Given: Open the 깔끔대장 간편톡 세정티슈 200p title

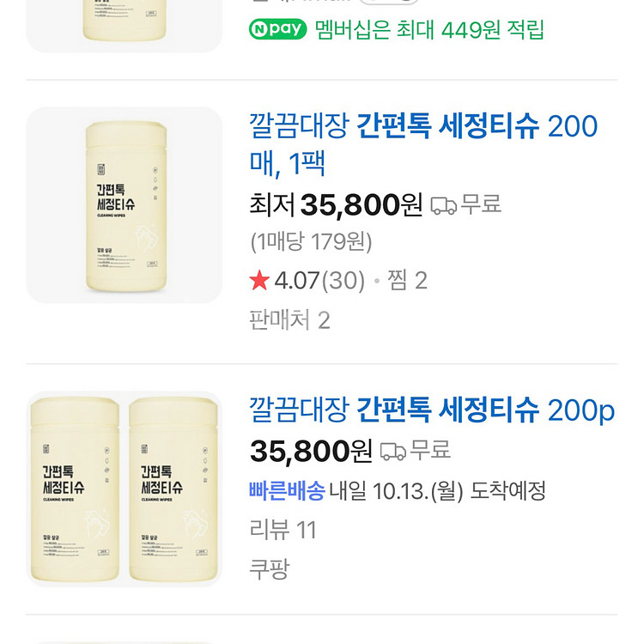Looking at the screenshot, I should pos(432,410).
